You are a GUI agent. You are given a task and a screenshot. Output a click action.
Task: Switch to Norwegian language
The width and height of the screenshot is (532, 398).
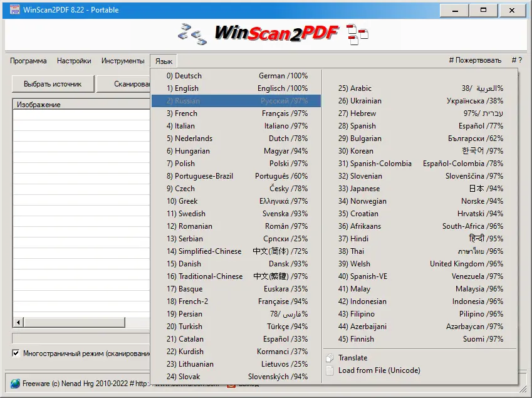pyautogui.click(x=420, y=201)
